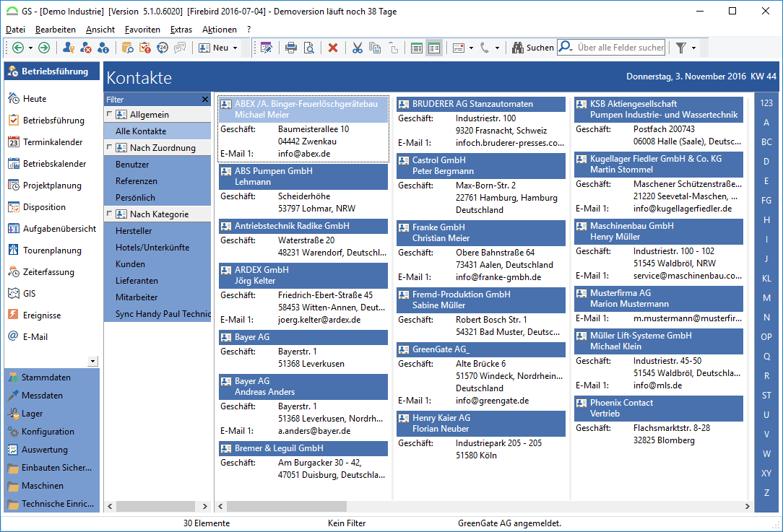Viewport: 783px width, 532px height.
Task: Open dropdown beside address card layout icon
Action: pyautogui.click(x=471, y=48)
